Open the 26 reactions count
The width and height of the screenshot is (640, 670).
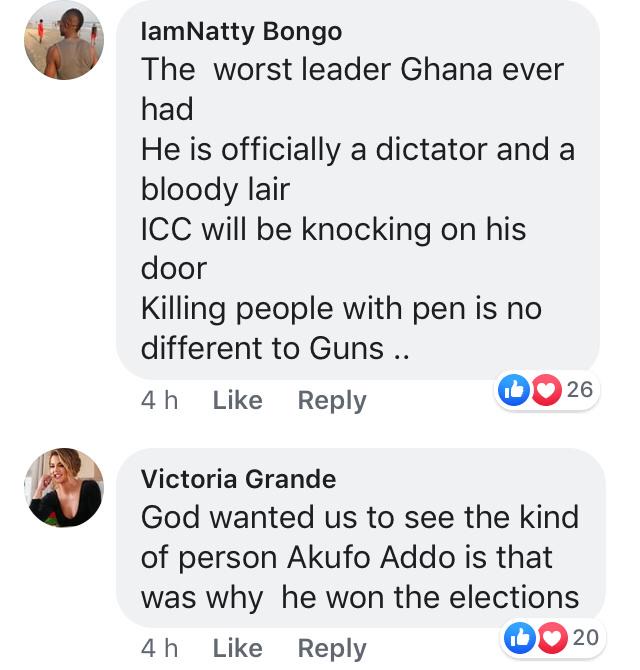(x=580, y=389)
